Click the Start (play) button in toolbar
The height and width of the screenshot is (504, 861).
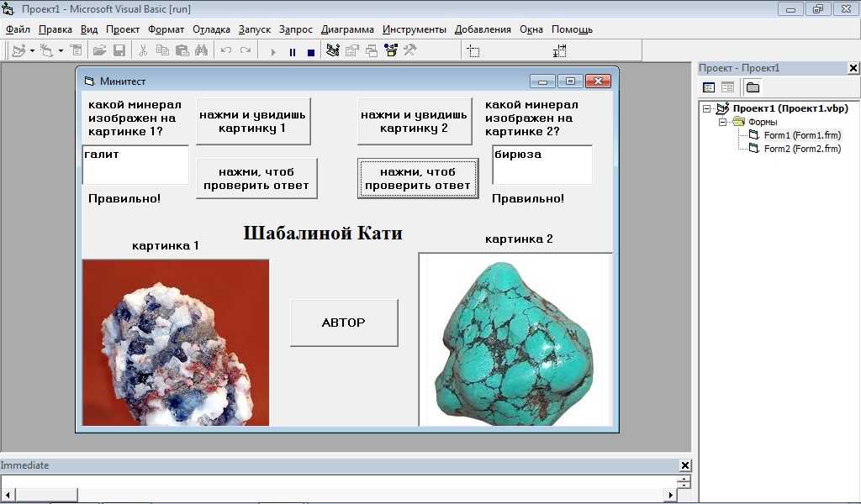tap(273, 52)
